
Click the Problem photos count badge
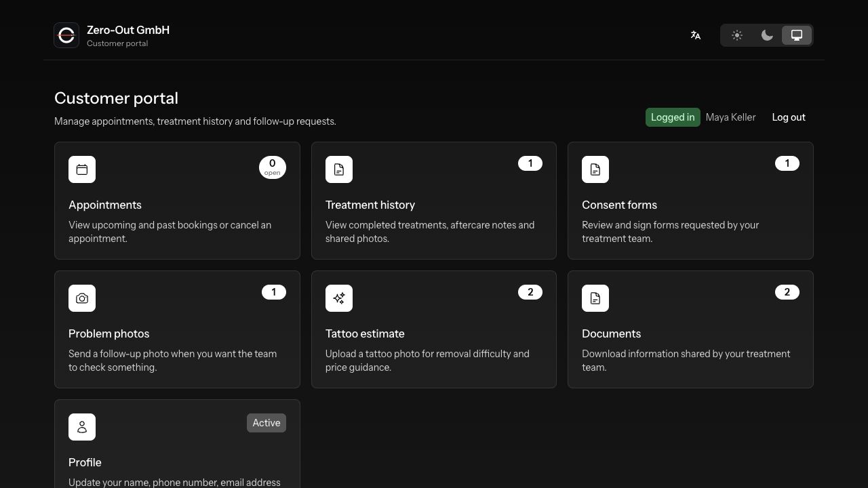(x=274, y=292)
